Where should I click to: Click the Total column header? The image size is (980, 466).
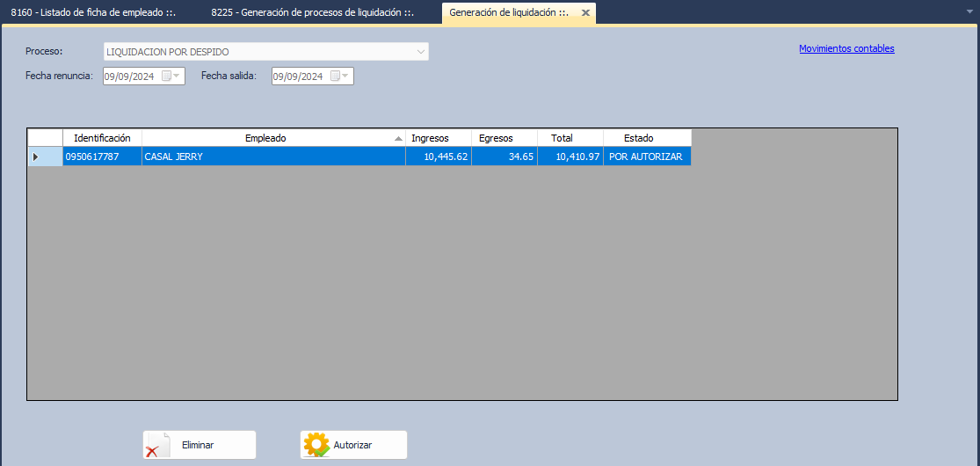tap(562, 138)
